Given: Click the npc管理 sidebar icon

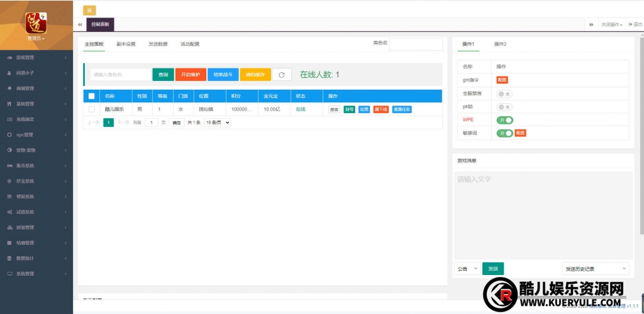Looking at the screenshot, I should 9,134.
